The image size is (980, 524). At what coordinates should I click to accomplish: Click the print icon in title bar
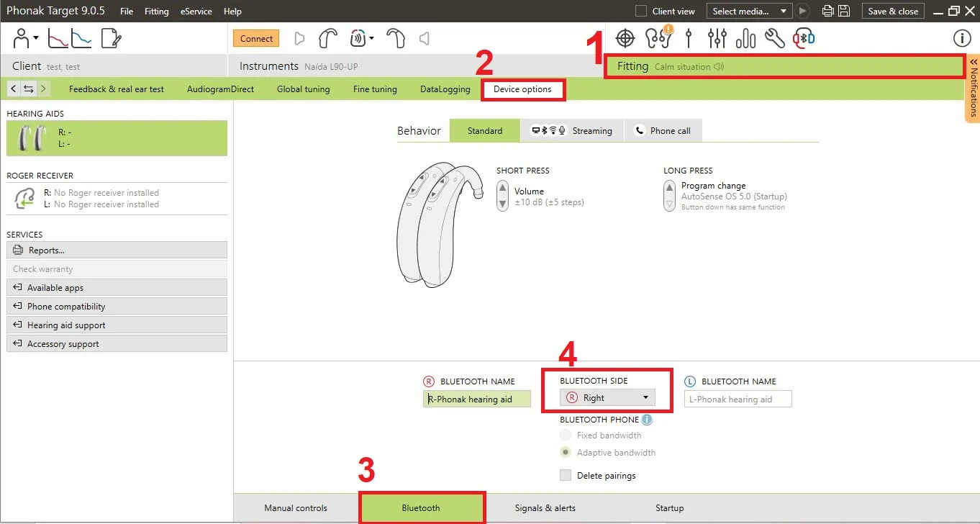pyautogui.click(x=828, y=11)
